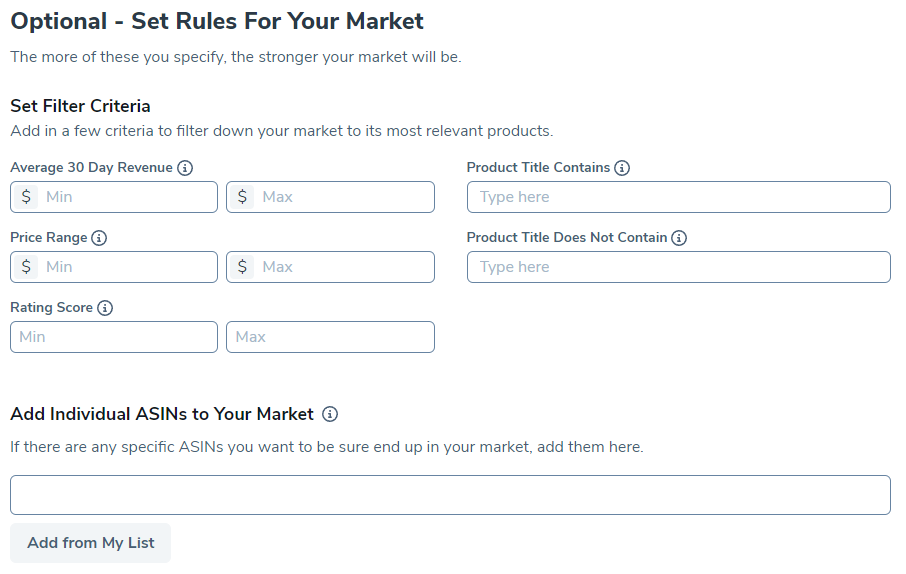Click info icon beside Product Title Does Not Contain
906x574 pixels.
pos(679,238)
